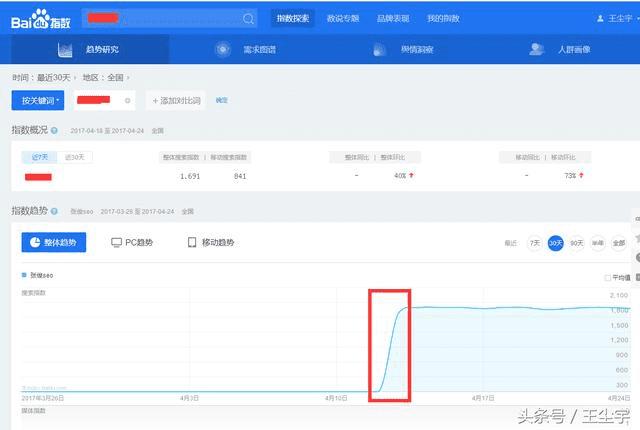Screen dimensions: 640x430
Task: Click the 移动同比 | 移动环比 header
Action: click(545, 157)
